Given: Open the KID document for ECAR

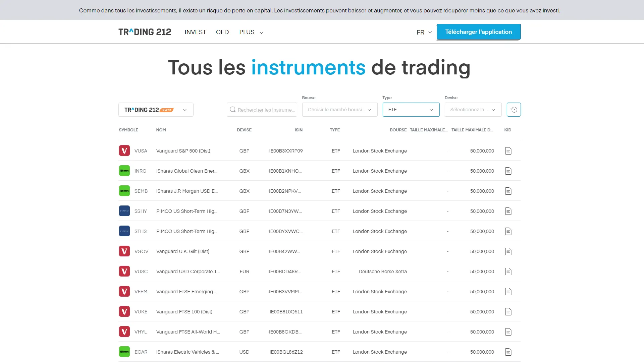Looking at the screenshot, I should (x=508, y=352).
